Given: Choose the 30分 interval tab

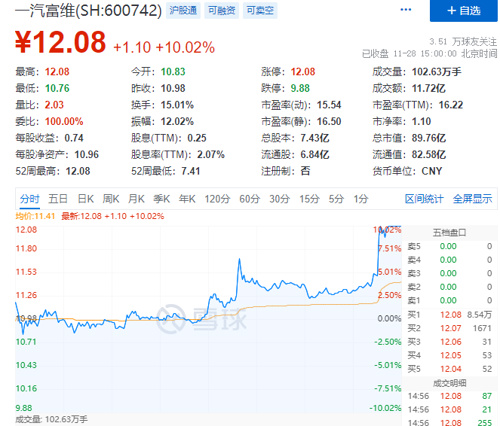Looking at the screenshot, I should (x=279, y=199).
